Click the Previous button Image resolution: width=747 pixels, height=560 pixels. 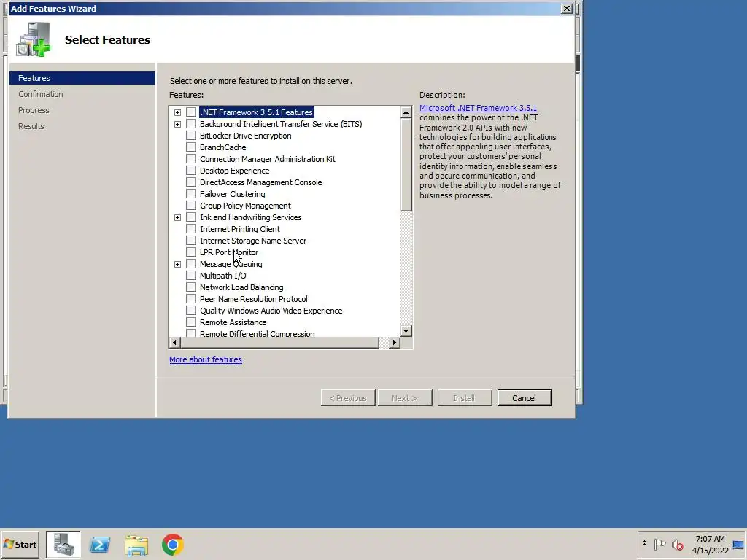pyautogui.click(x=348, y=397)
